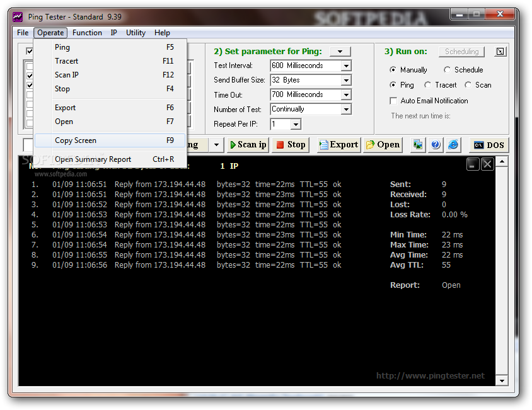The width and height of the screenshot is (532, 410).
Task: Click the Time Out value 700 Milliseconds
Action: pos(305,94)
